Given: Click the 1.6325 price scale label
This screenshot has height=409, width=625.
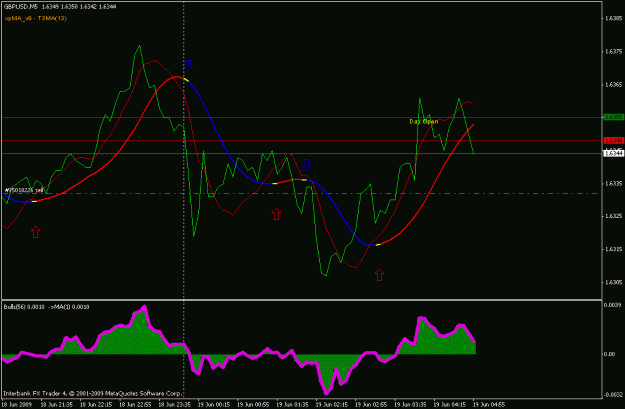Looking at the screenshot, I should 613,216.
